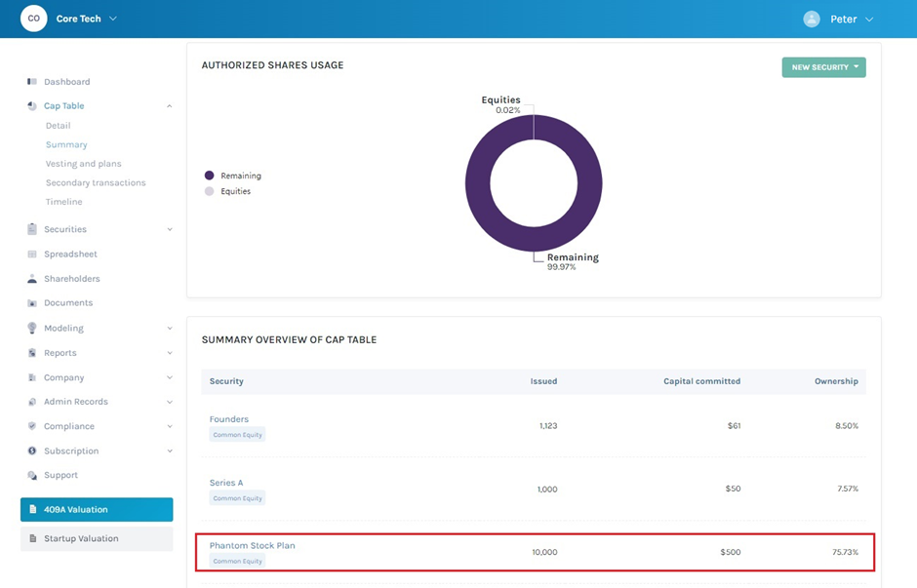
Task: Click the 7.57% ownership value
Action: tap(848, 489)
